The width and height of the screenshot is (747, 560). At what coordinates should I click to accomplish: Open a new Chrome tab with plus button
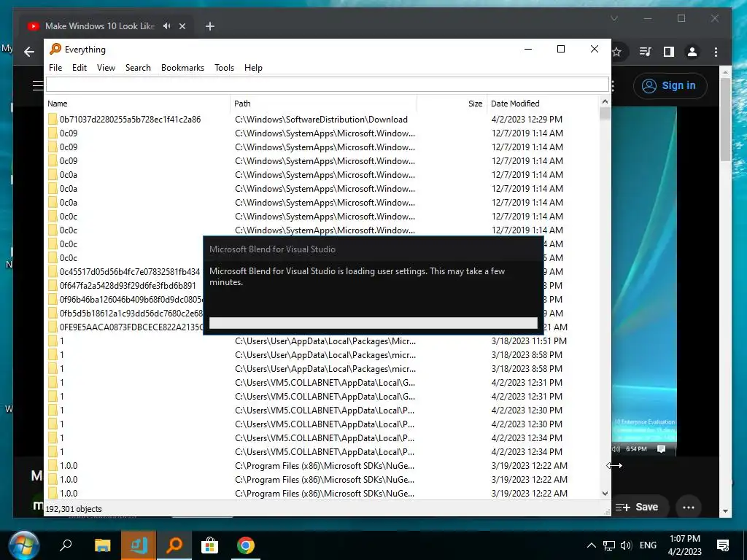209,26
